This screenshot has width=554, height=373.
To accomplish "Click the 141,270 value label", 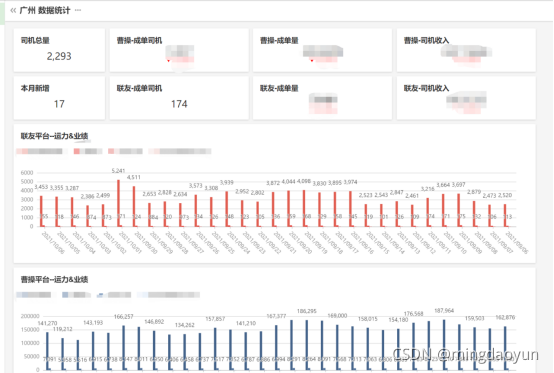I will point(47,323).
